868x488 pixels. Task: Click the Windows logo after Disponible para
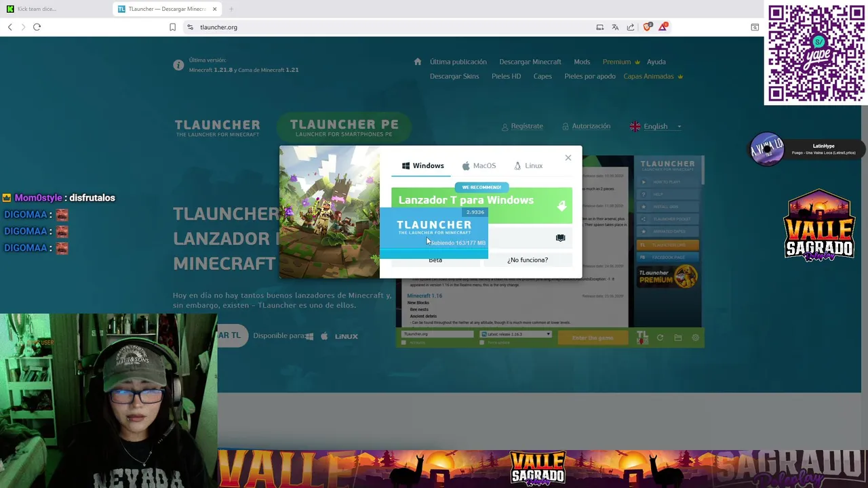click(309, 336)
